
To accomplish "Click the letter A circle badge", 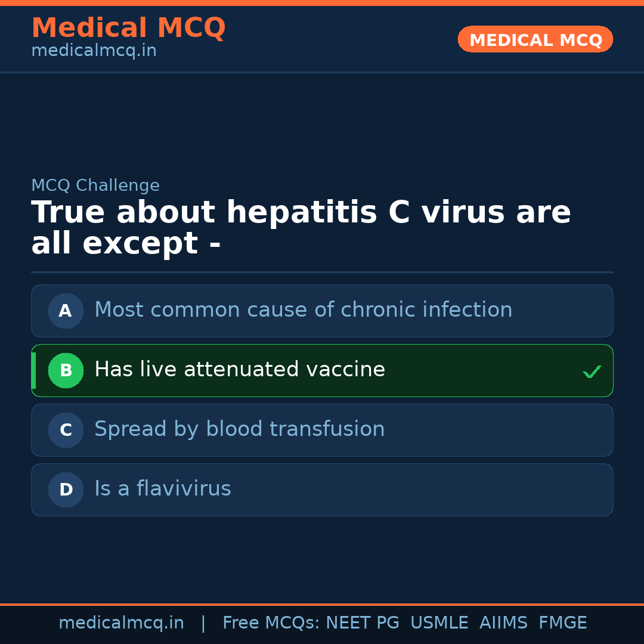I will coord(66,311).
